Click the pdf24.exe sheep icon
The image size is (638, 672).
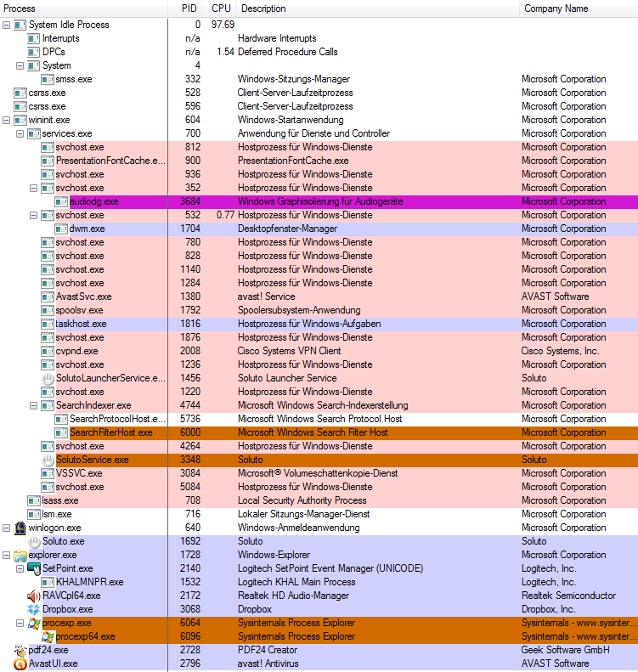pos(20,651)
